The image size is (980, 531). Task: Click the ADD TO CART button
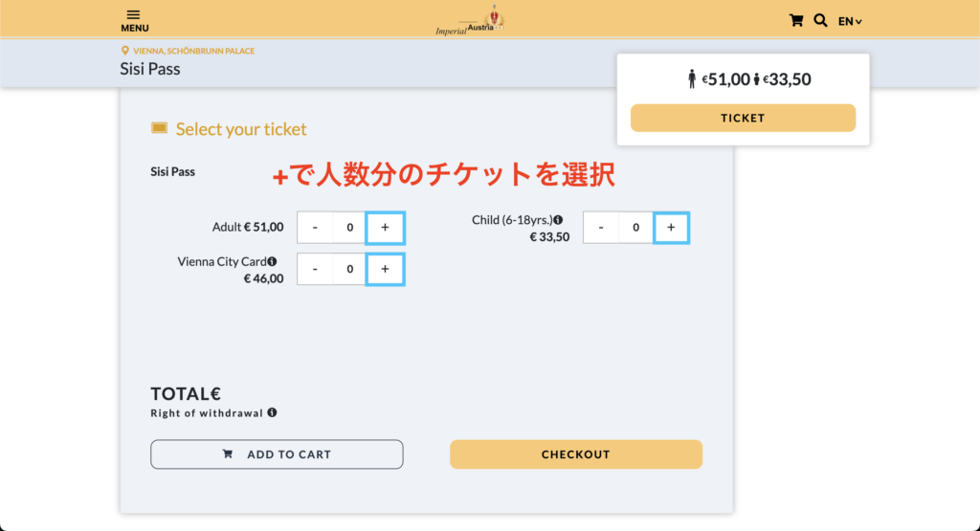(277, 454)
